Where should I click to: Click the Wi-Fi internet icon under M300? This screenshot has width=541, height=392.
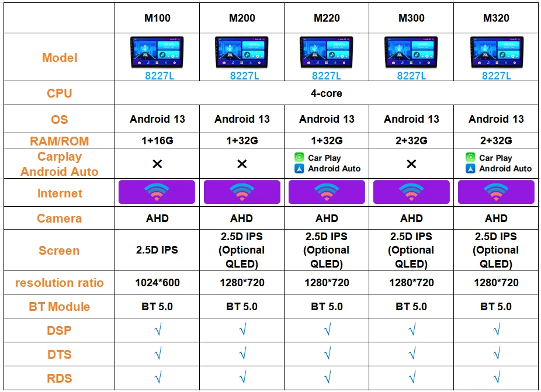[411, 192]
